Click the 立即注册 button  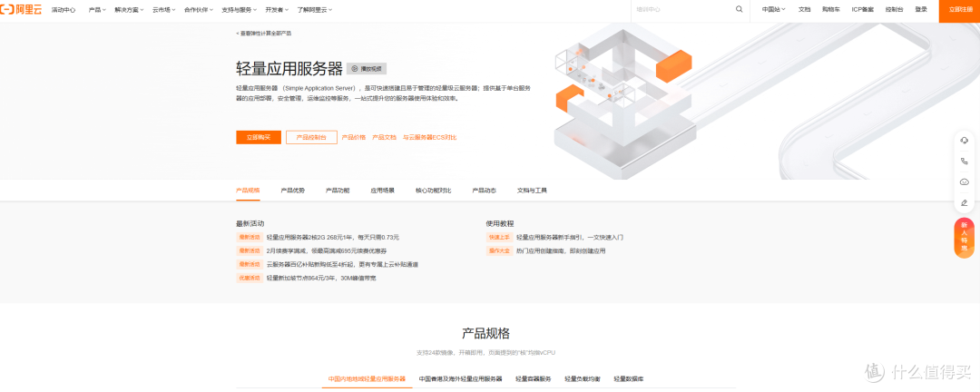point(959,11)
